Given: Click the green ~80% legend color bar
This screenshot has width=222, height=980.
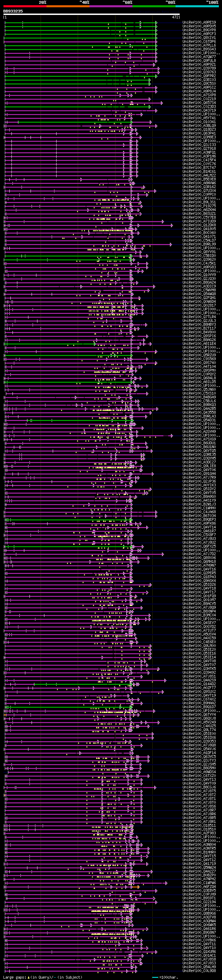Looking at the screenshot, I should point(154,6).
